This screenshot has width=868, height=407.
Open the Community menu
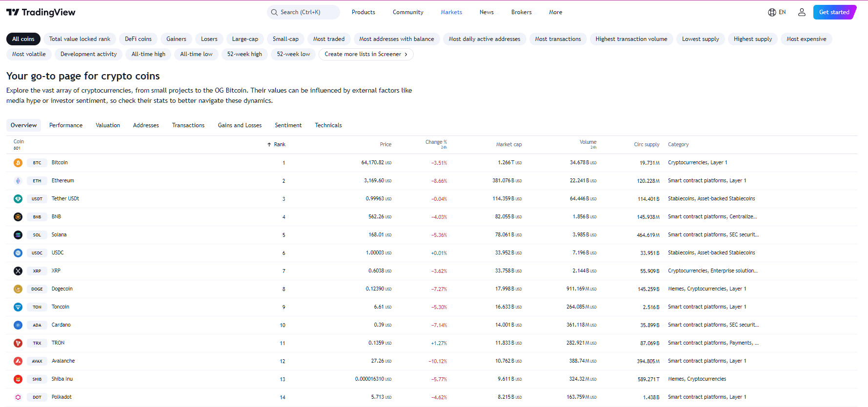pyautogui.click(x=408, y=12)
